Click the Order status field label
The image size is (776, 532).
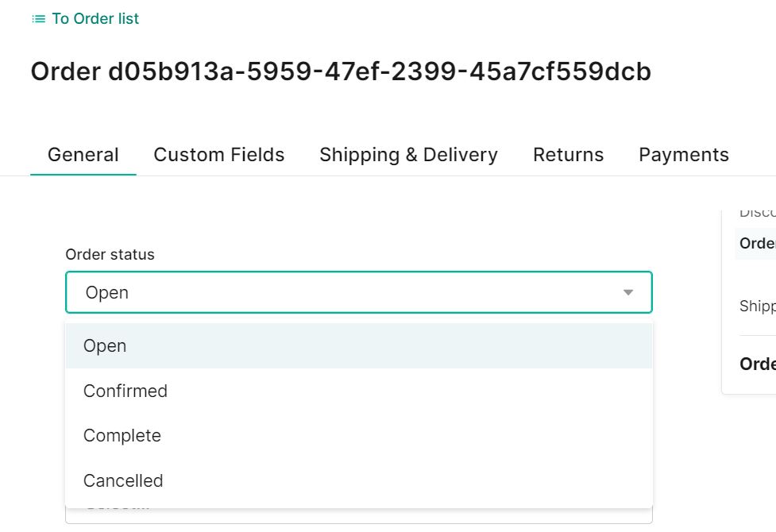coord(110,254)
